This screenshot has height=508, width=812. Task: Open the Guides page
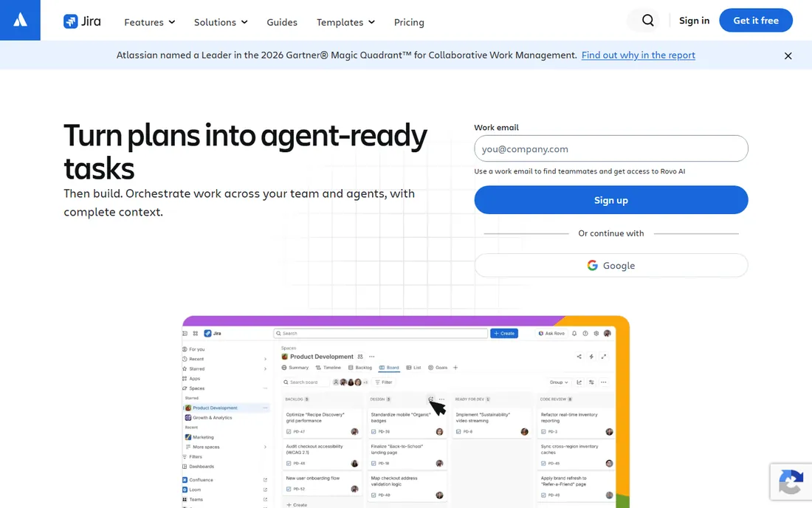(282, 22)
